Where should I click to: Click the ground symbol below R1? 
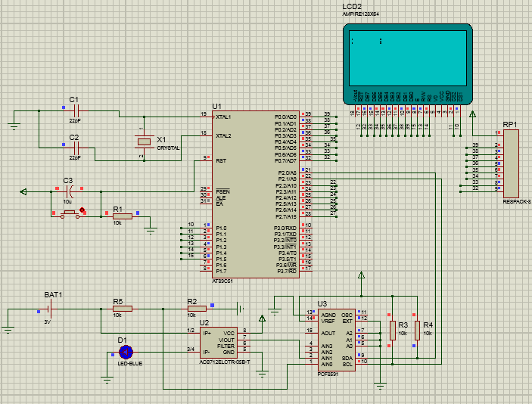coord(151,230)
